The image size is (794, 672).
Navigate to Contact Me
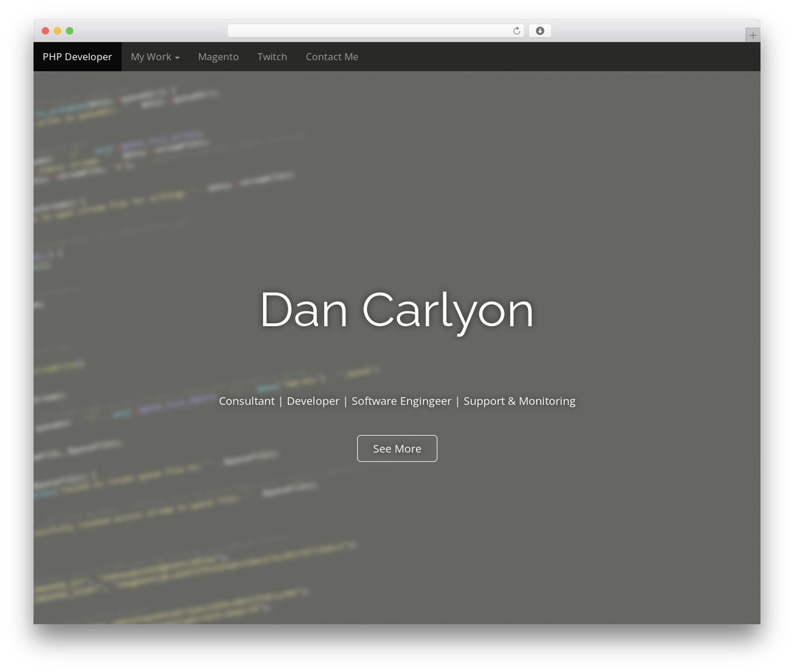(x=332, y=57)
